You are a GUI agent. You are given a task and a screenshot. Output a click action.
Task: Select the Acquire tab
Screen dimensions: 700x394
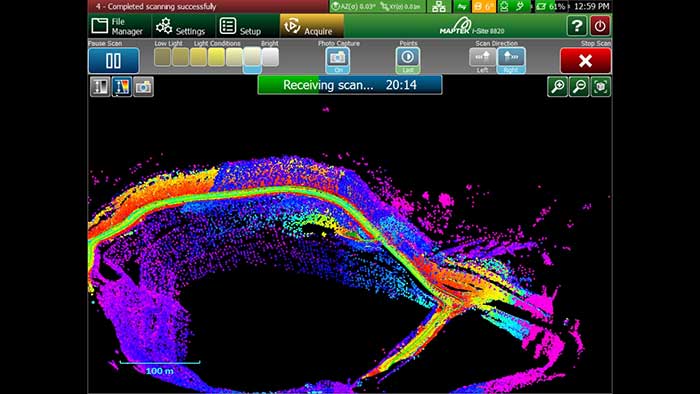coord(312,26)
